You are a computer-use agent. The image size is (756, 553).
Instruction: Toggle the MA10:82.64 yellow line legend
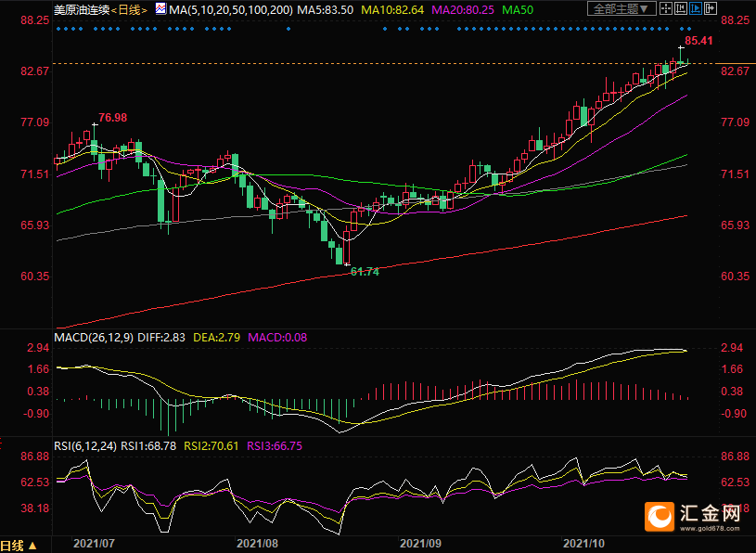(x=392, y=9)
